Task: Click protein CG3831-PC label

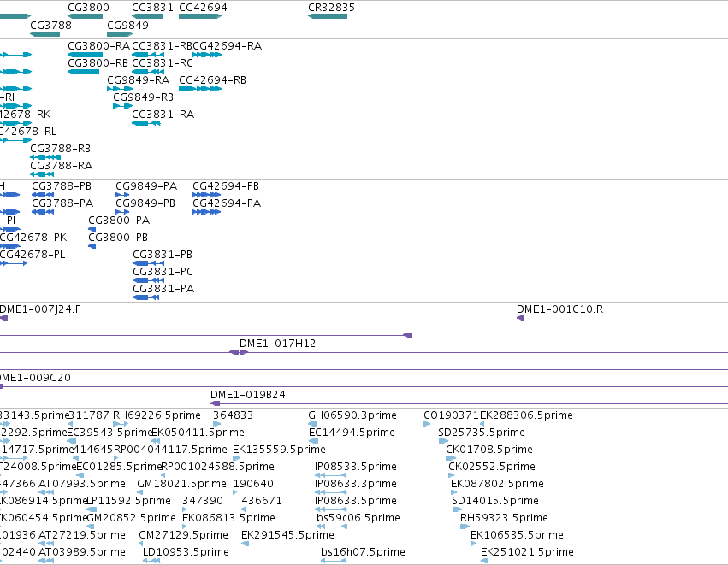Action: click(163, 272)
